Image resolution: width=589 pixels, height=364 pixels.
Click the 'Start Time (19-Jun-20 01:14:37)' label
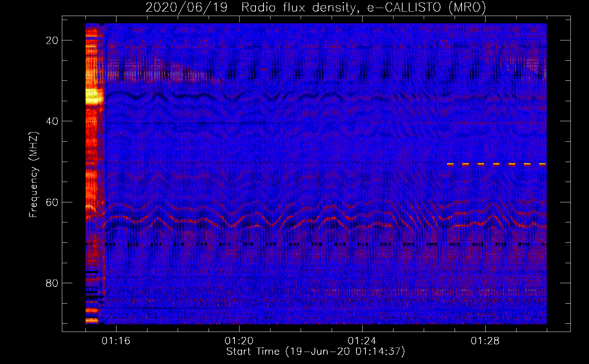point(316,352)
